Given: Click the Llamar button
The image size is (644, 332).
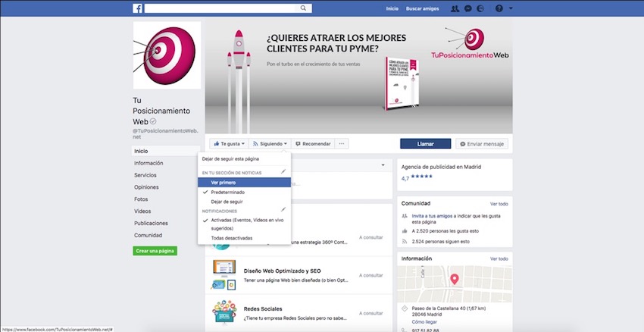Looking at the screenshot, I should point(426,144).
